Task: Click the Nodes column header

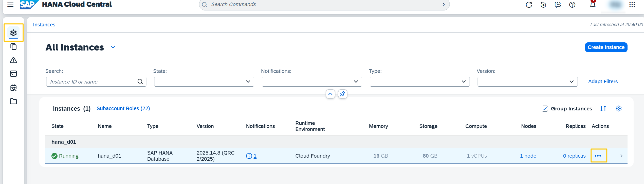Action: [x=528, y=126]
